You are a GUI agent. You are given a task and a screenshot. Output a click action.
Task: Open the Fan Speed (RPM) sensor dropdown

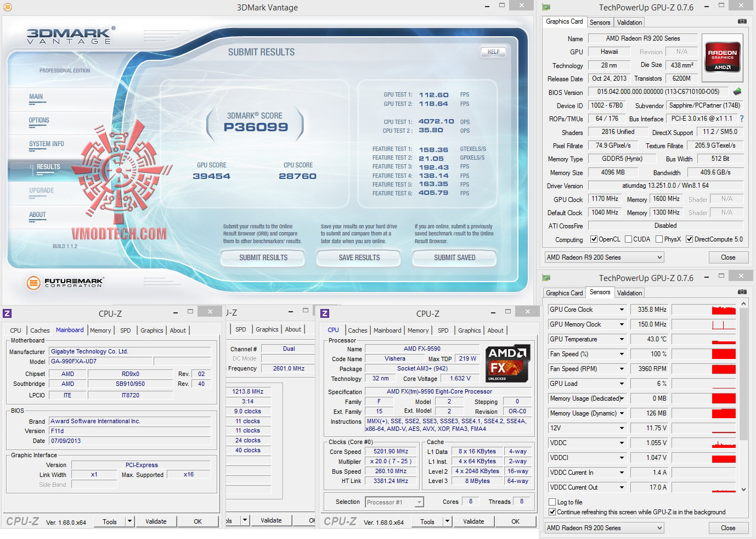point(622,369)
